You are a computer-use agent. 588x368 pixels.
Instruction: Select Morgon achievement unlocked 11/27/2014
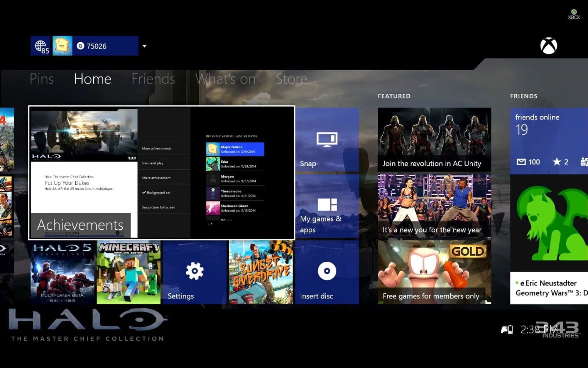pos(235,178)
